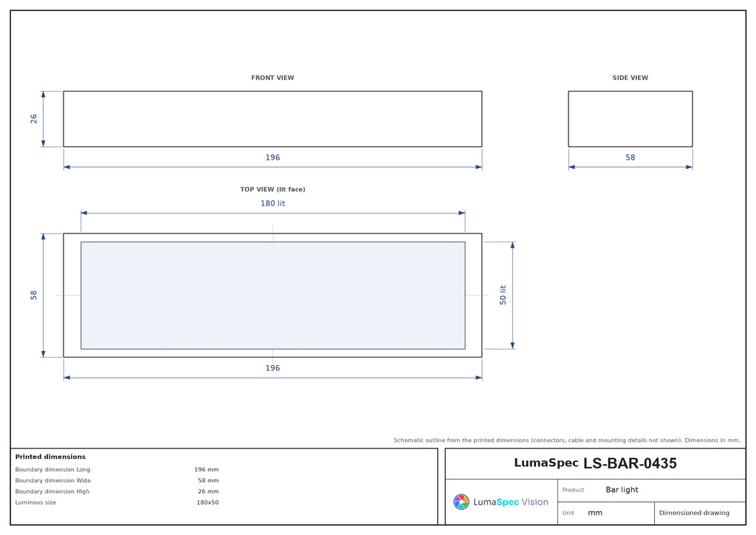Click the 'Dimensioned drawing' label

694,513
